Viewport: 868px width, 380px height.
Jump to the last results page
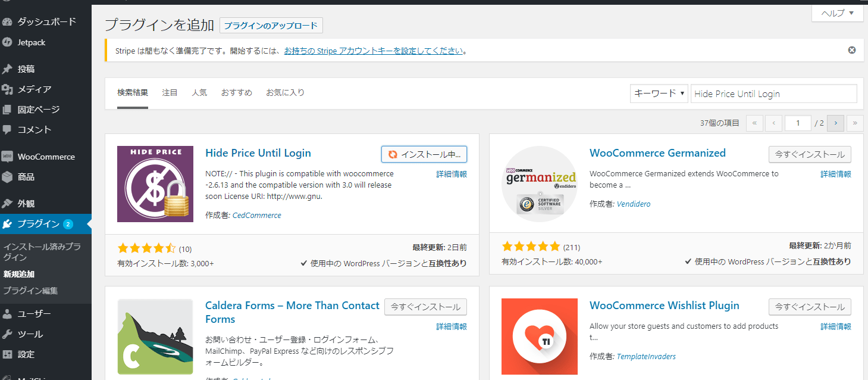coord(855,123)
